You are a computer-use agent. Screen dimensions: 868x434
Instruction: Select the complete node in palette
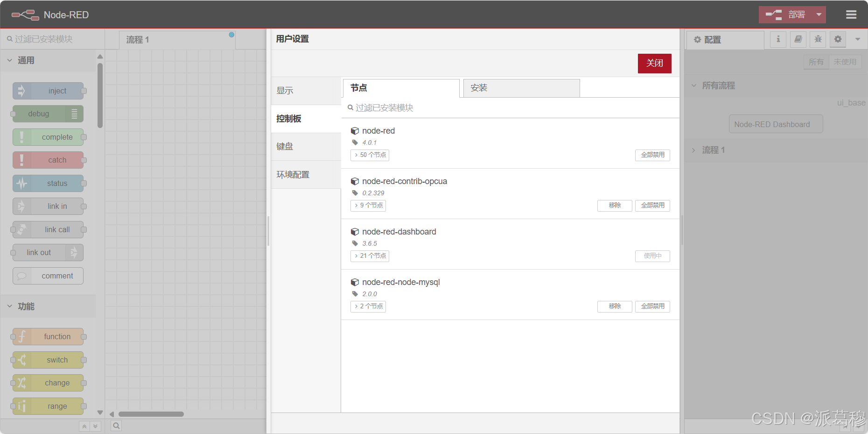(x=48, y=137)
